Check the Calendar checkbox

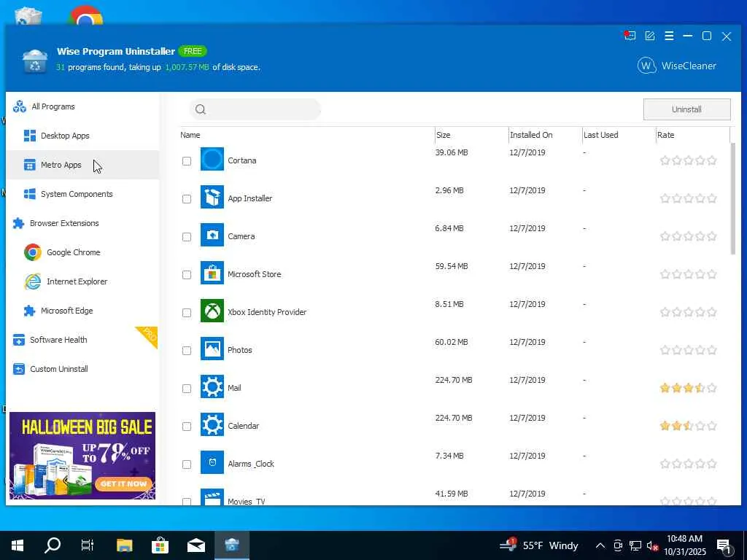coord(187,427)
